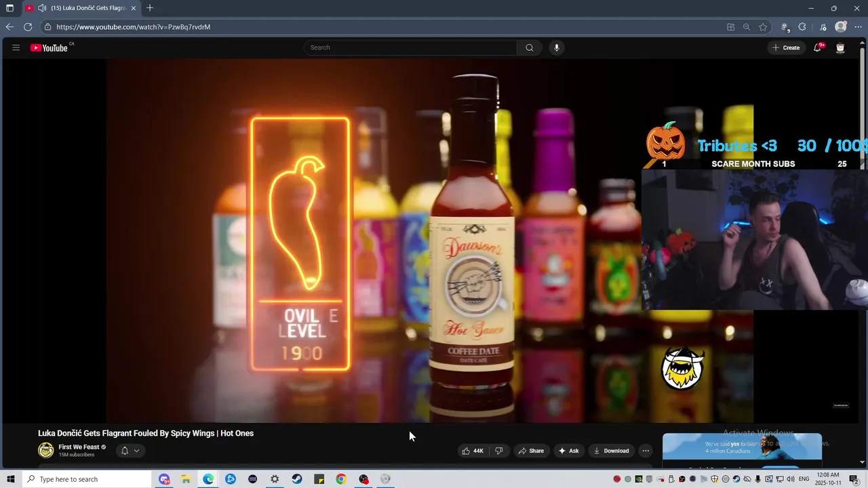Select the Luka Dončić YouTube tab

pos(81,8)
